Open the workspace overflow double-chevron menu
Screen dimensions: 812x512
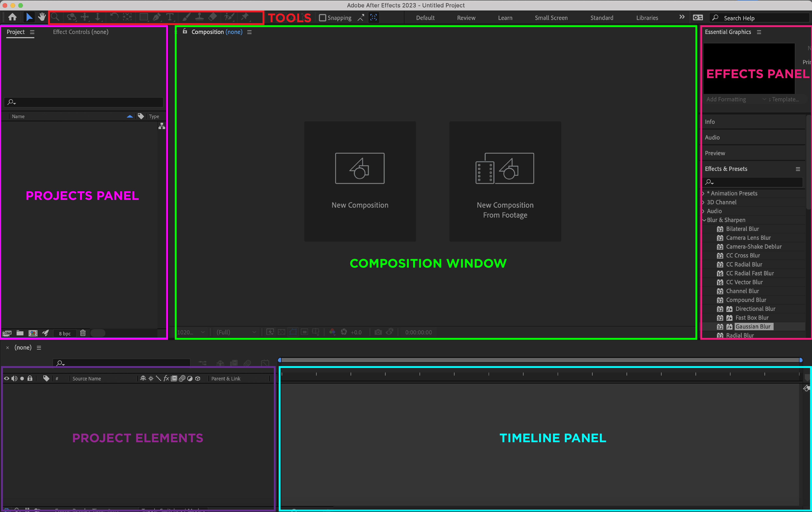pos(681,17)
